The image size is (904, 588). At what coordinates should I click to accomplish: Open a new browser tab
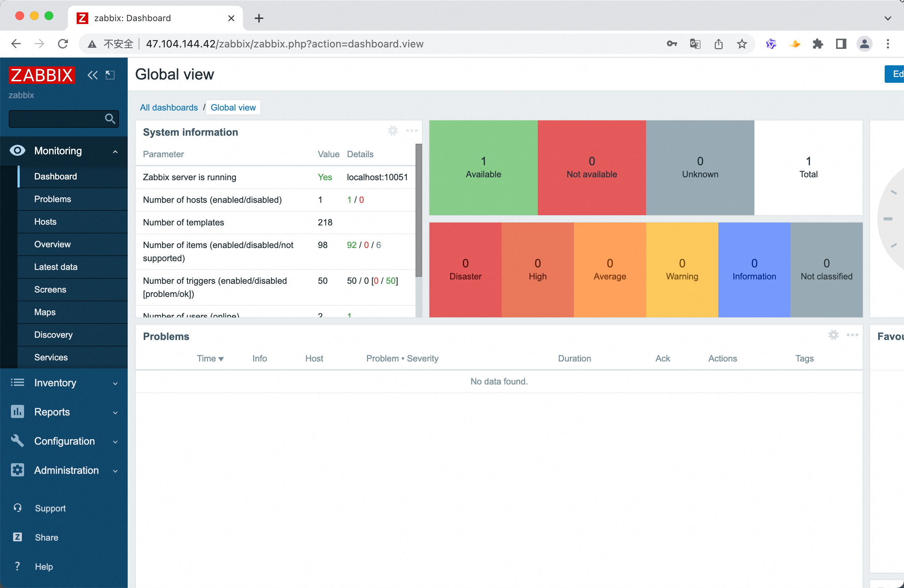[259, 18]
